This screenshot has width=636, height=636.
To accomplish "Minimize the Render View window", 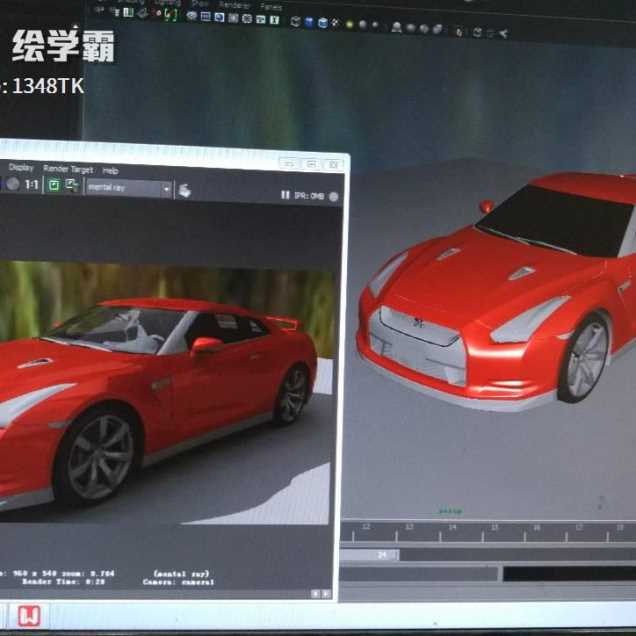I will (289, 164).
